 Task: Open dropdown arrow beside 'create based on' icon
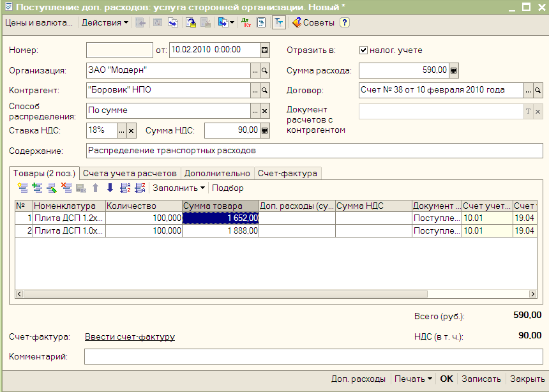coord(232,23)
